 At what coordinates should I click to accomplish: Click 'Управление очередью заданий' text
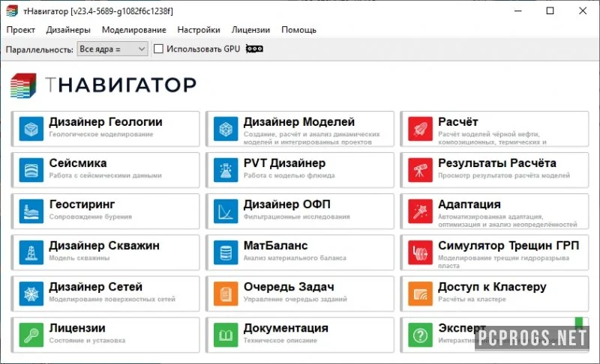pyautogui.click(x=295, y=300)
